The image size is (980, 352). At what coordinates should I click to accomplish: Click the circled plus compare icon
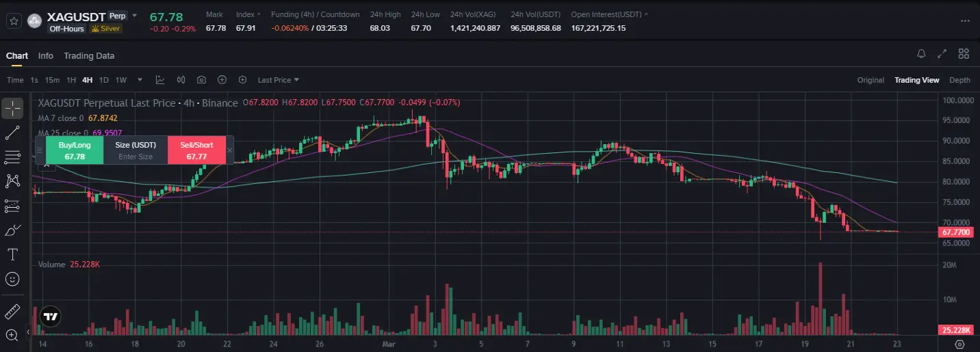222,80
